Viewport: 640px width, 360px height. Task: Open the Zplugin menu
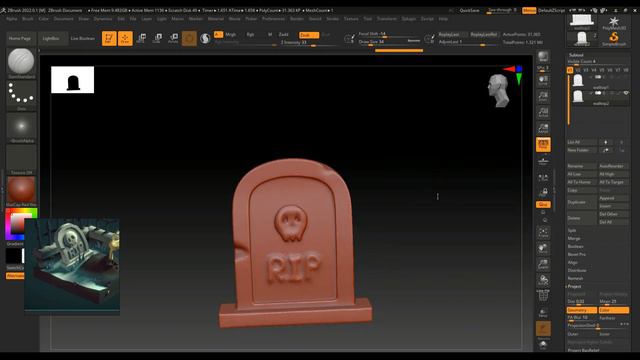point(409,19)
